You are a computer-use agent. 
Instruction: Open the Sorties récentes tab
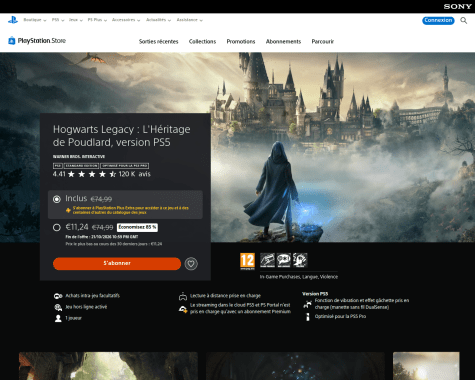[159, 42]
